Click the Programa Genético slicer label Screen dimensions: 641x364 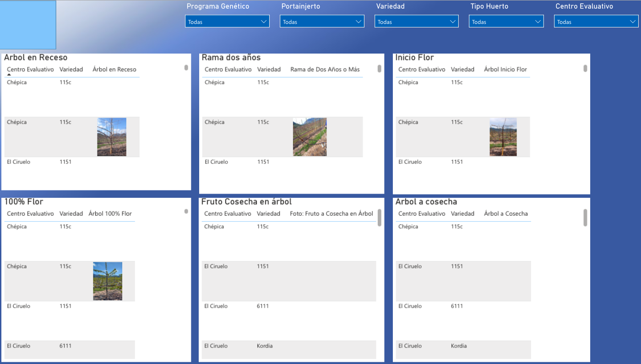point(218,6)
